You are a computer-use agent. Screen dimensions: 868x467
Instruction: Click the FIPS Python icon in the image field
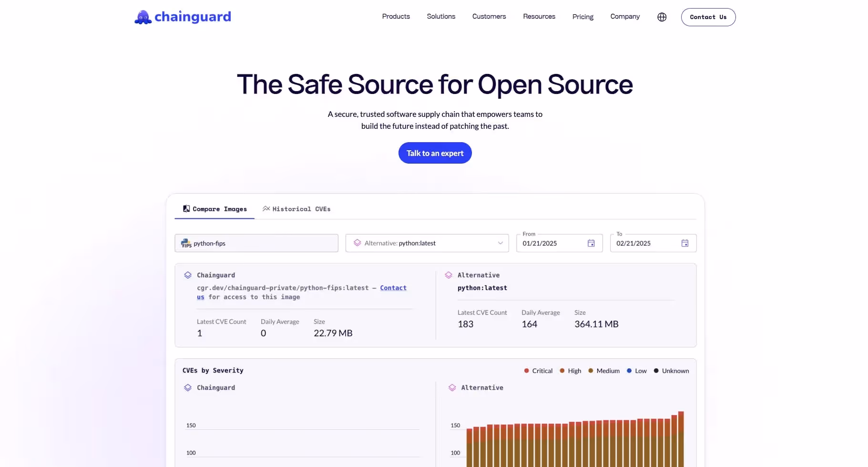tap(186, 243)
